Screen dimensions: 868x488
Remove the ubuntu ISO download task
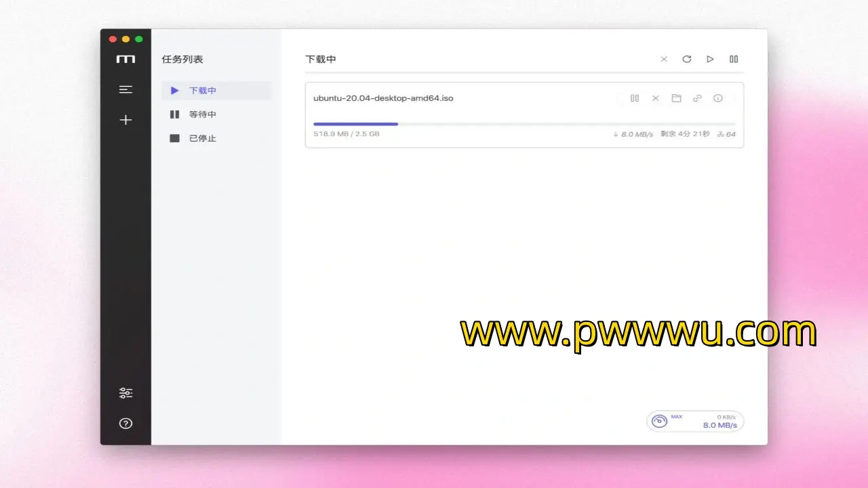[x=656, y=98]
